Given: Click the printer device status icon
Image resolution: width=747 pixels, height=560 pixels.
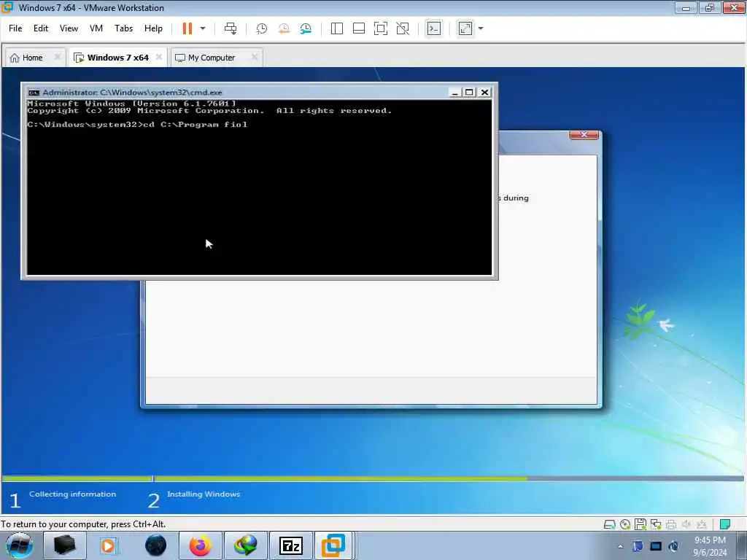Looking at the screenshot, I should click(x=671, y=524).
